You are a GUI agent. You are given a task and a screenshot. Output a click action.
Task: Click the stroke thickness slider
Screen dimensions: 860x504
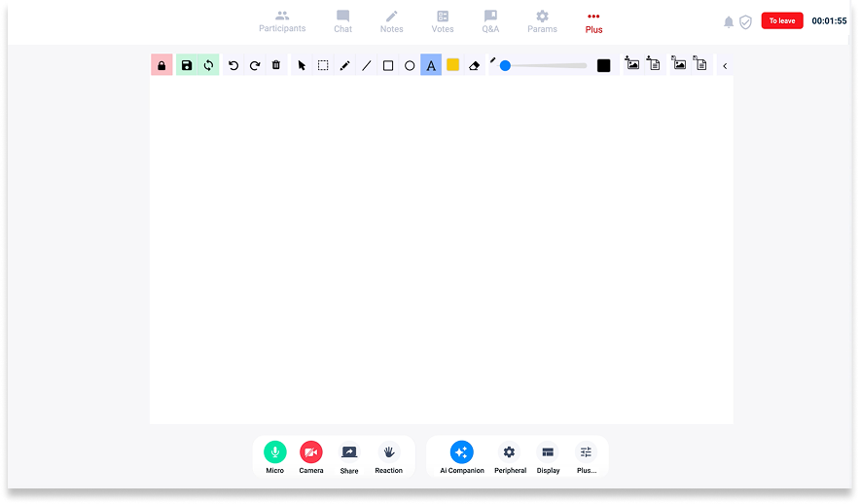coord(545,65)
